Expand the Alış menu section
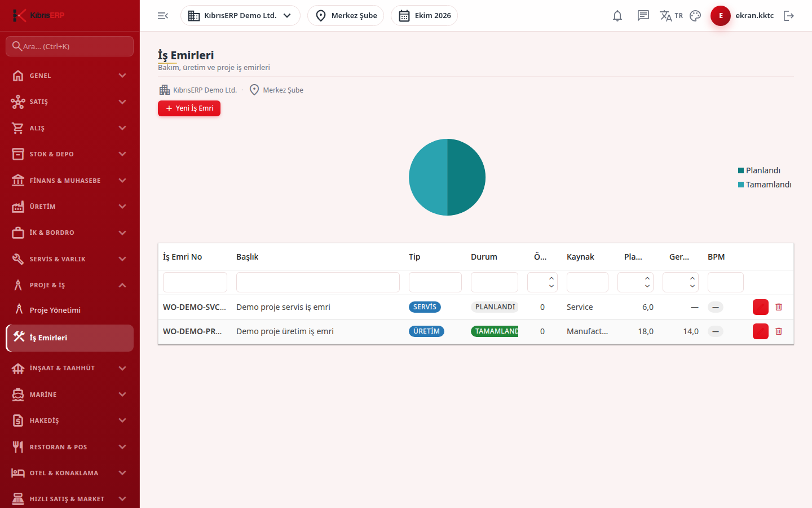 coord(70,128)
